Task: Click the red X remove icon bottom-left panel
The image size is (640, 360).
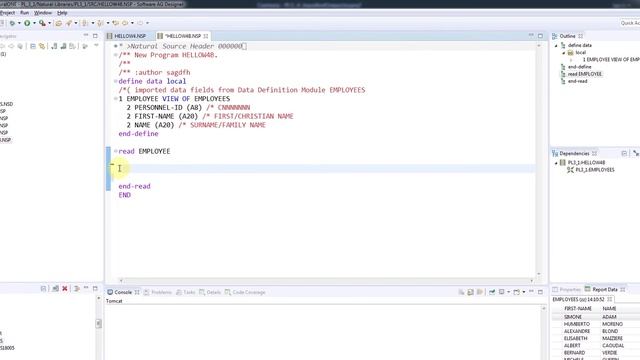Action: [65, 289]
